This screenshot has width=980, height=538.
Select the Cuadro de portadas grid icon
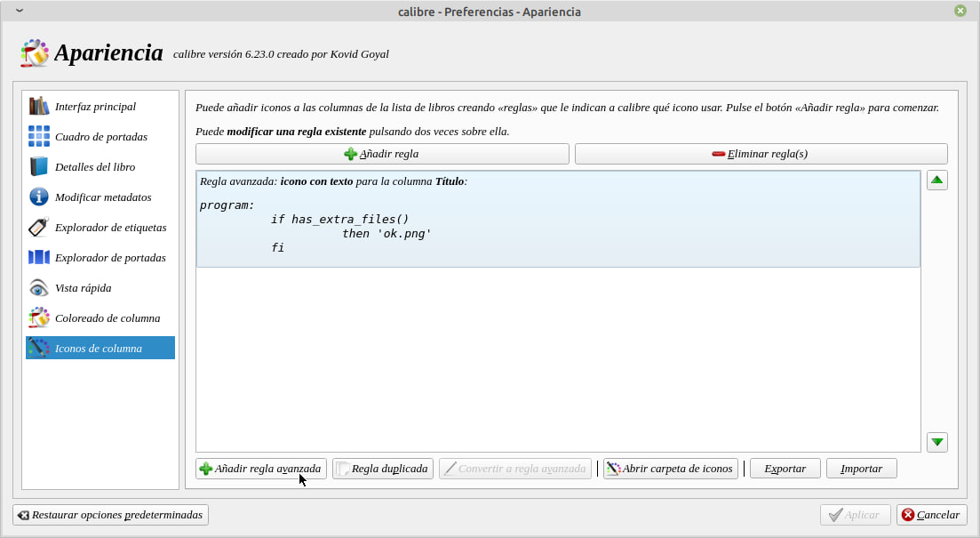tap(39, 136)
